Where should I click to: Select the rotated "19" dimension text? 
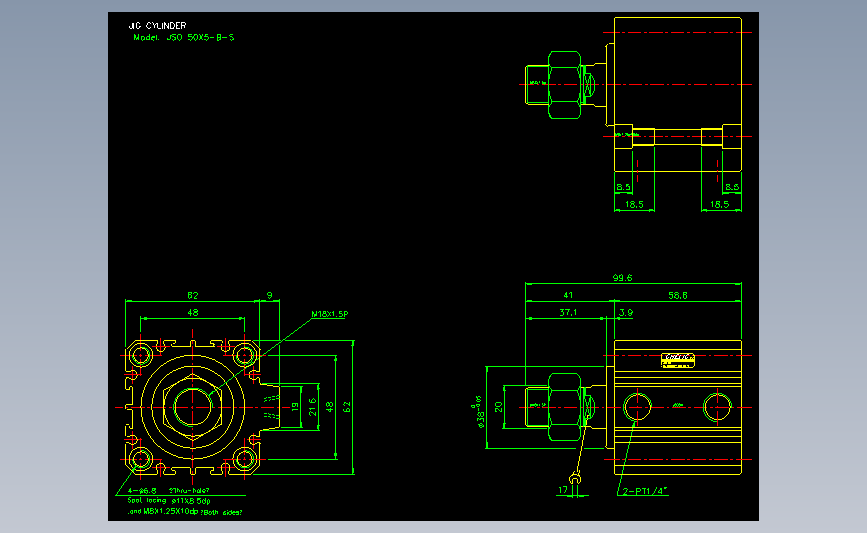click(x=295, y=406)
